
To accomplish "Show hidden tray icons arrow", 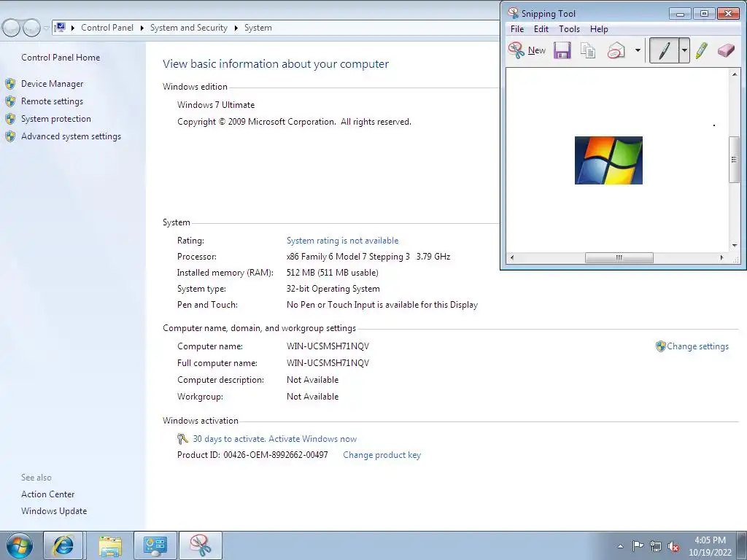I will (x=620, y=546).
